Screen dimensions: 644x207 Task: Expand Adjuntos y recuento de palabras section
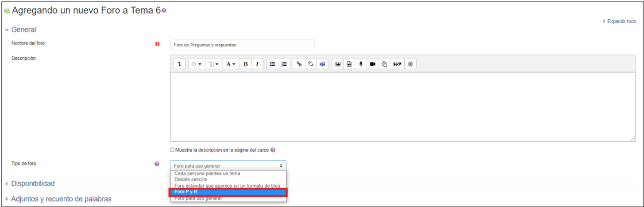[61, 199]
